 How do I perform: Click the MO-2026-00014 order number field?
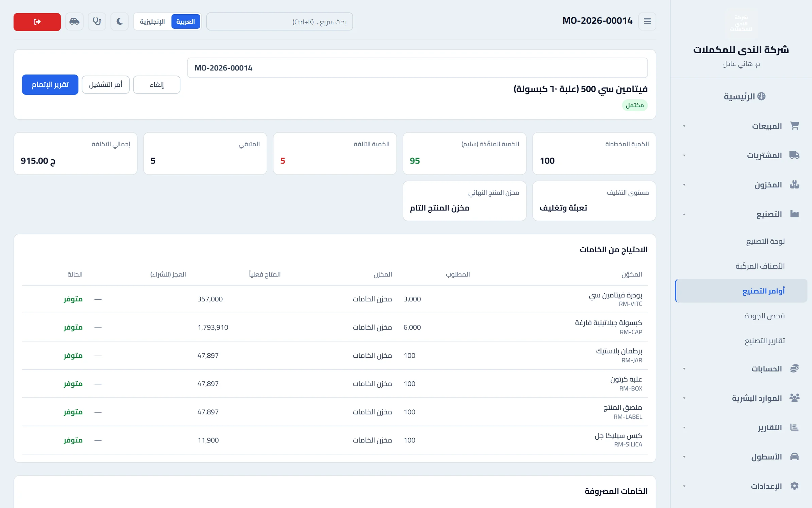(x=417, y=68)
